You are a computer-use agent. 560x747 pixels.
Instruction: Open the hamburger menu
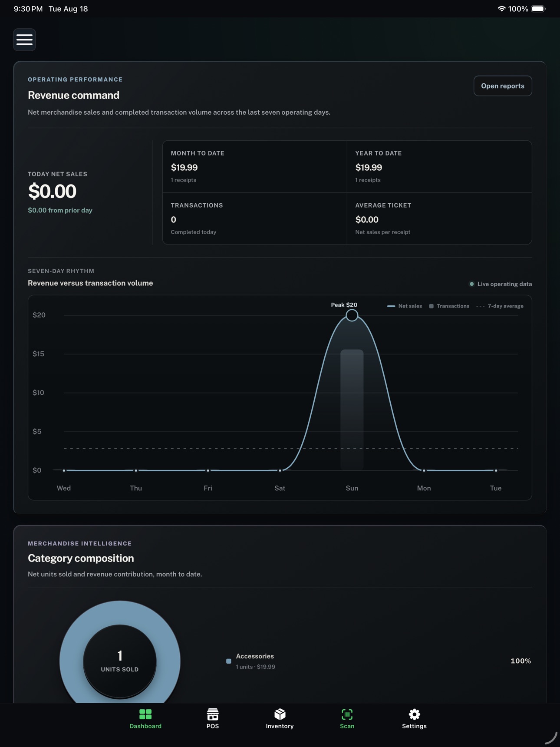(24, 40)
